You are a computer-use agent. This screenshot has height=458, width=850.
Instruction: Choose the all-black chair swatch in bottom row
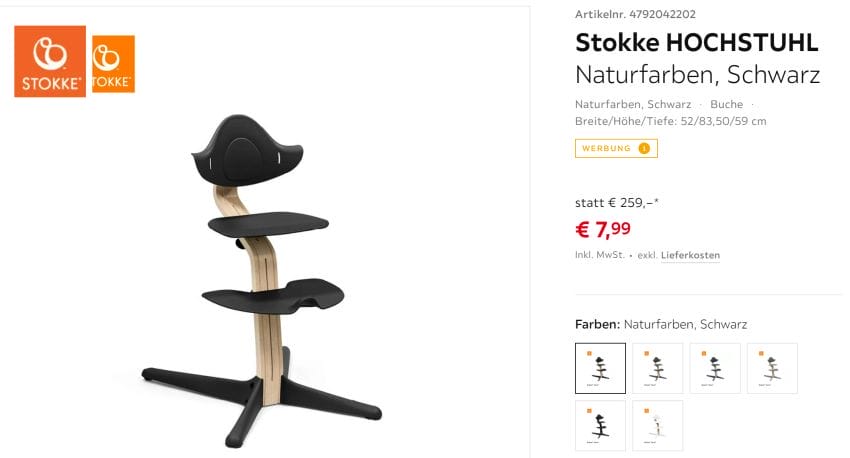pyautogui.click(x=600, y=425)
